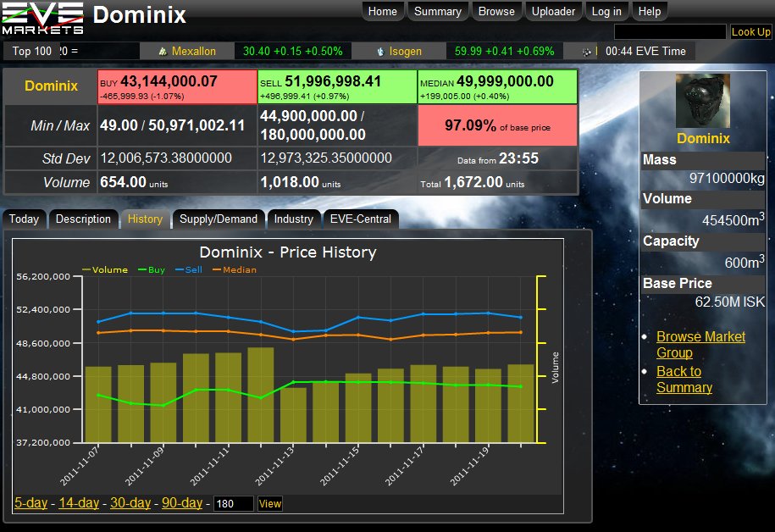Viewport: 775px width, 532px height.
Task: Open the EVE-Central tab
Action: pos(360,219)
